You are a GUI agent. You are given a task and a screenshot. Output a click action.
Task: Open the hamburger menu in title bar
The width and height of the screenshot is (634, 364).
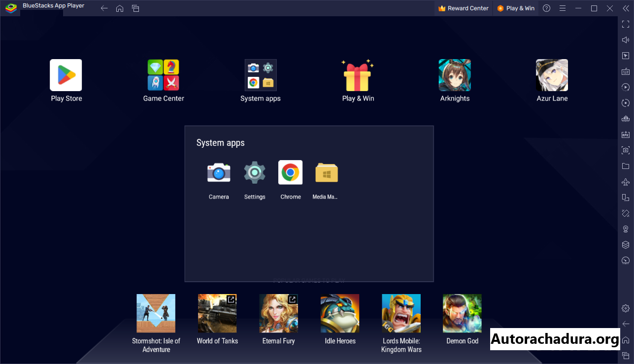[563, 8]
